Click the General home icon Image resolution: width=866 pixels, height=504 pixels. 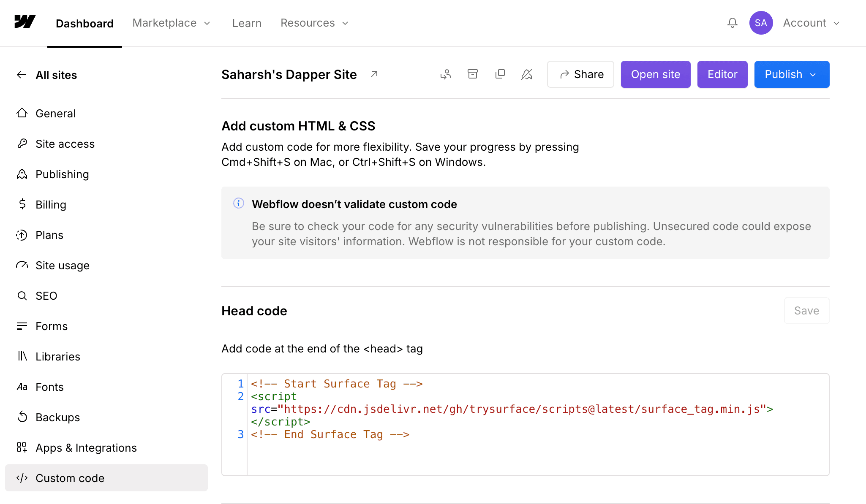coord(22,113)
